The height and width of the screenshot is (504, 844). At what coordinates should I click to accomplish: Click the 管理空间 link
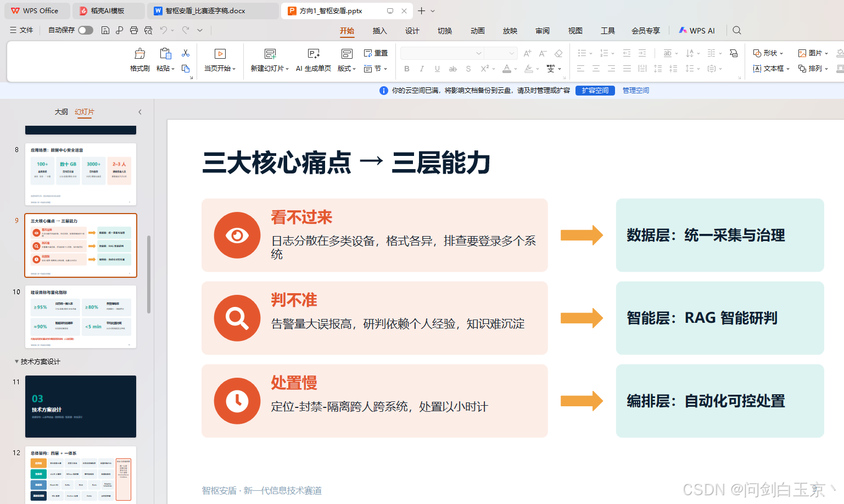[x=636, y=91]
